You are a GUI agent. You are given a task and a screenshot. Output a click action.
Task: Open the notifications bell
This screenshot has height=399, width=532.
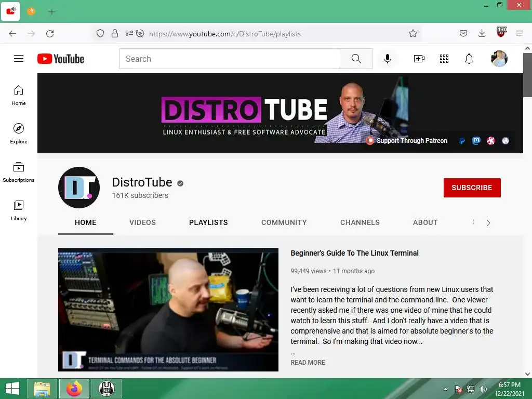pyautogui.click(x=469, y=59)
